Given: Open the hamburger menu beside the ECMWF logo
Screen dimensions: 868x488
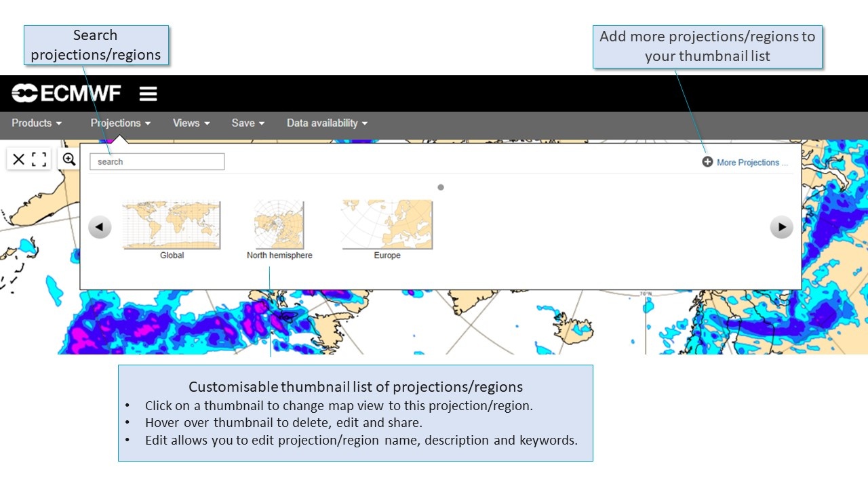Looking at the screenshot, I should click(148, 94).
